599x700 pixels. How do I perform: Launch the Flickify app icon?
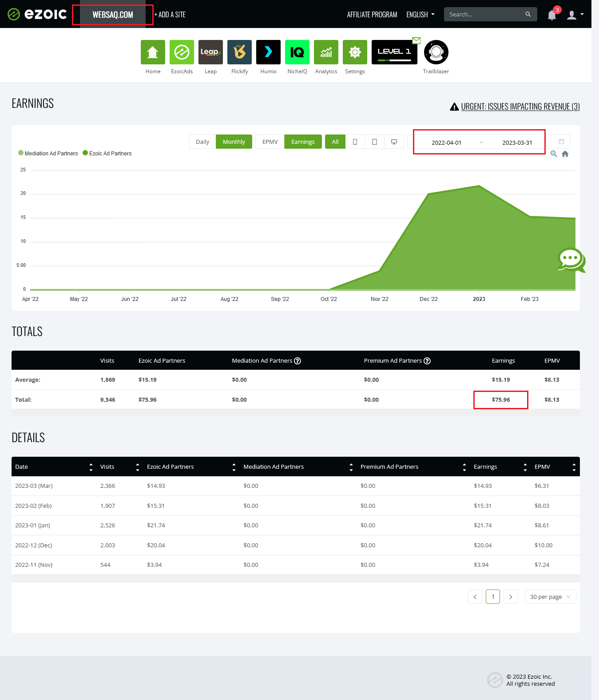[239, 52]
